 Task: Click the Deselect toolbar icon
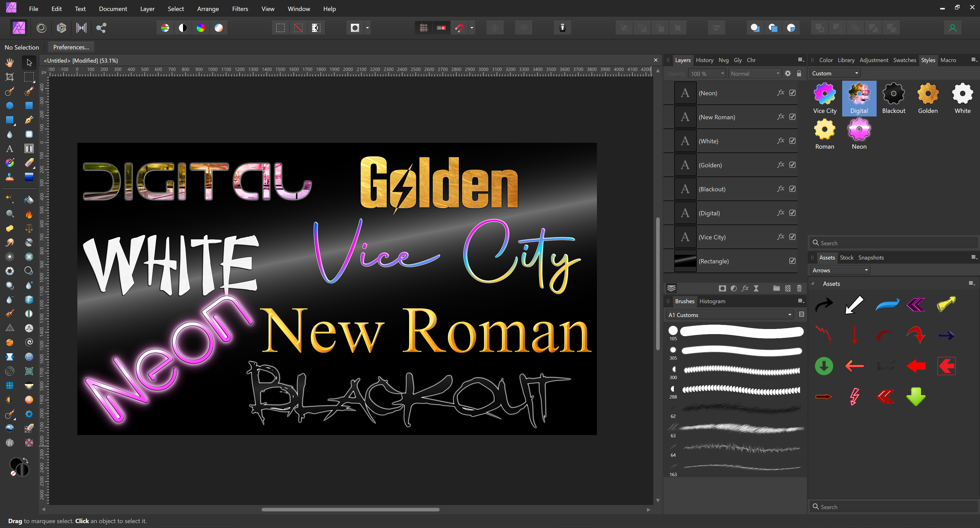(298, 28)
